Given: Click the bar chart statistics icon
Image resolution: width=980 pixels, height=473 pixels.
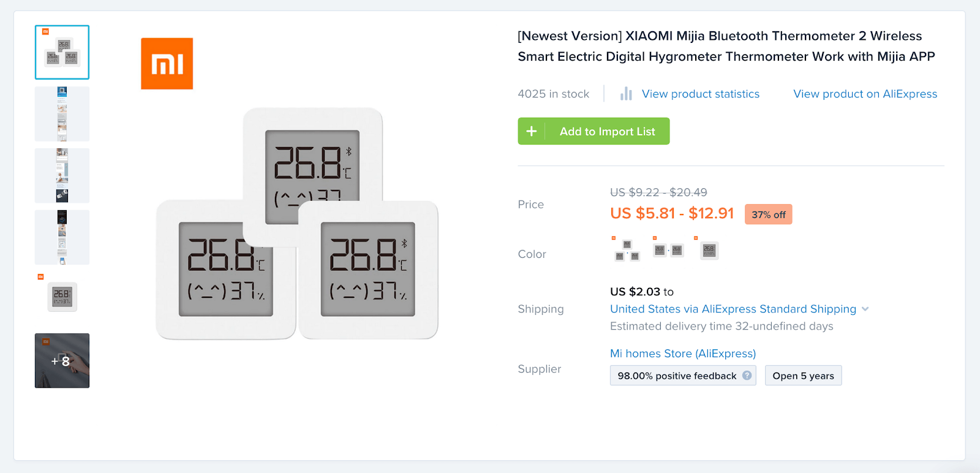Looking at the screenshot, I should pos(625,94).
